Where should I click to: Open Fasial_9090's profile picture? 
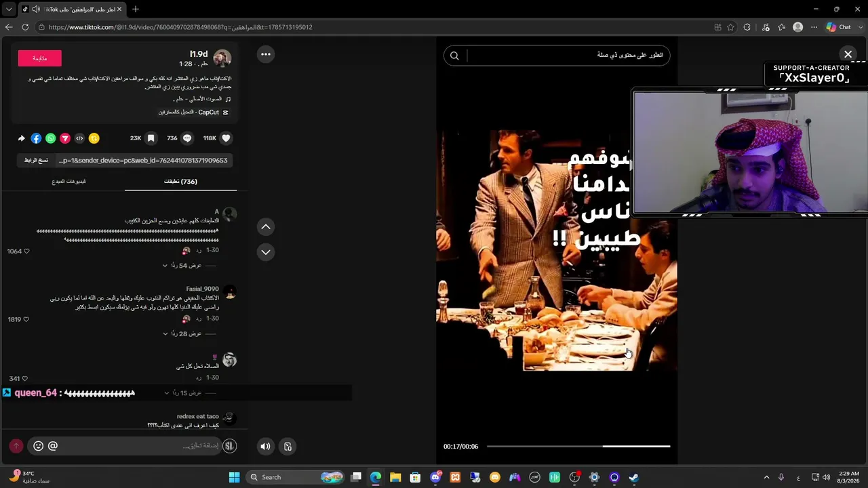click(230, 293)
